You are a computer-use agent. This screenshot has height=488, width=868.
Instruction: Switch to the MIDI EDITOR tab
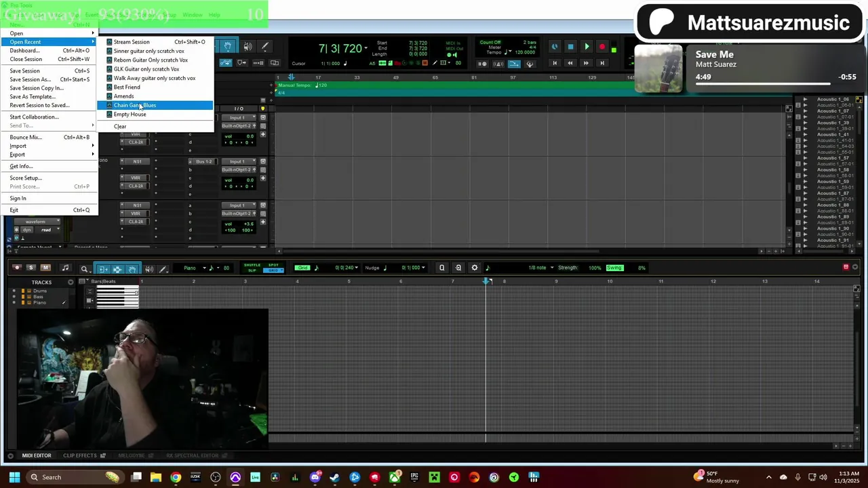[37, 455]
